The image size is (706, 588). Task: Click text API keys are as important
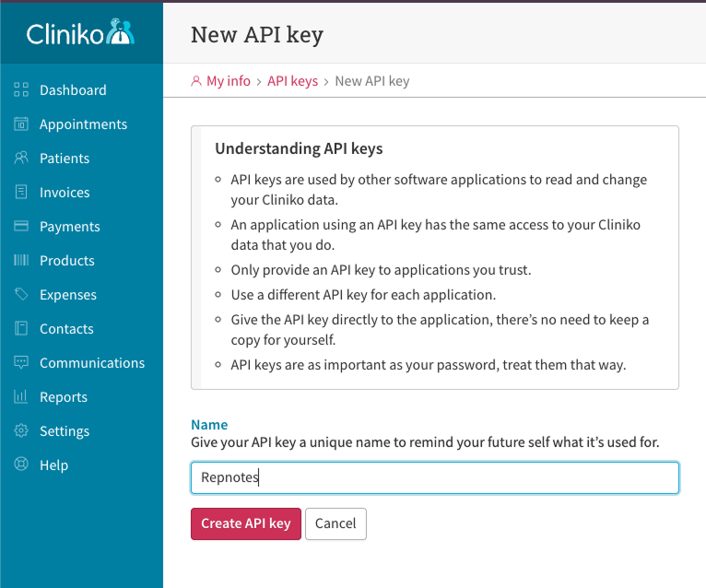point(429,365)
